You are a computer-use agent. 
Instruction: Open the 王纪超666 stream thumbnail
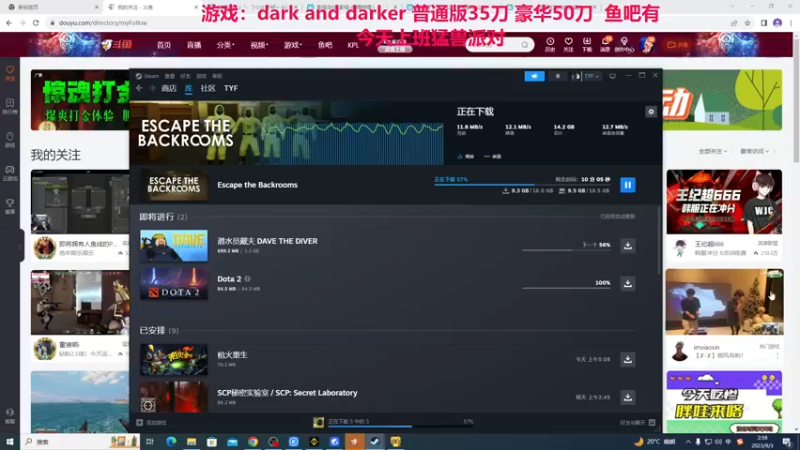[x=724, y=202]
